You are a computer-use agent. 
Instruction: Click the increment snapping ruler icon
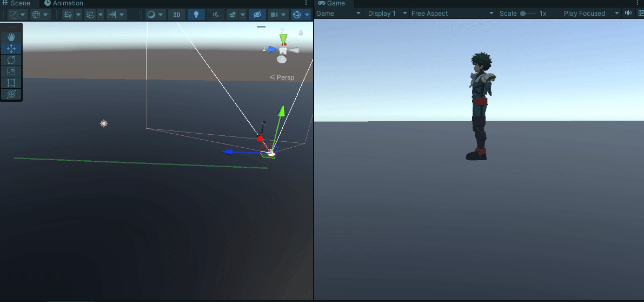point(112,15)
